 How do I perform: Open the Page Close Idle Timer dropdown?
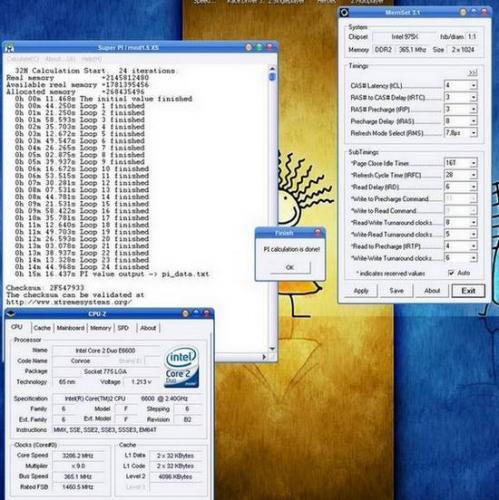click(473, 163)
